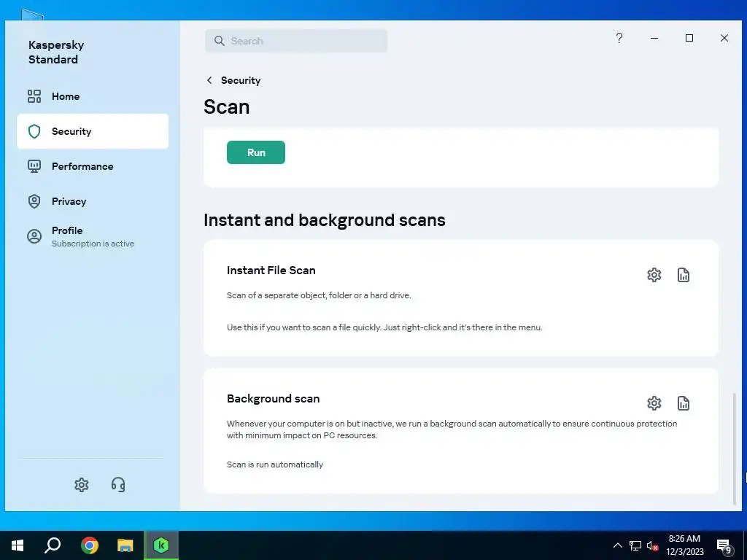Minimize the Kaspersky window
747x560 pixels.
(x=654, y=38)
